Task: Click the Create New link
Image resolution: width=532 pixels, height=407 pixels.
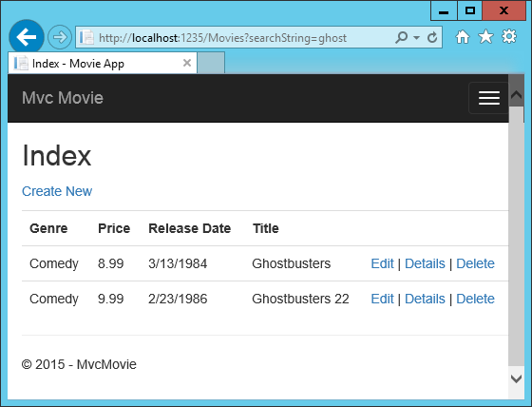Action: tap(57, 191)
